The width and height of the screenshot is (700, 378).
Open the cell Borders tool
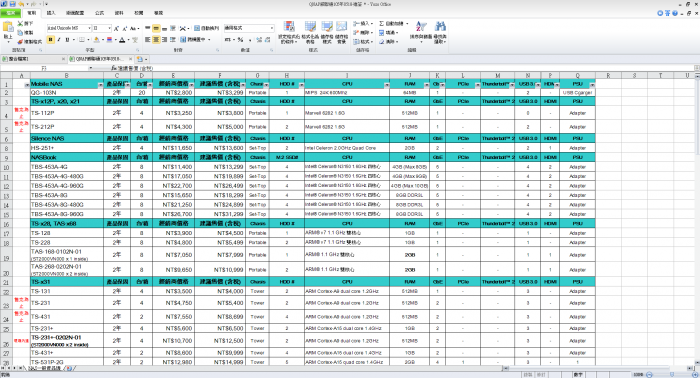click(83, 40)
